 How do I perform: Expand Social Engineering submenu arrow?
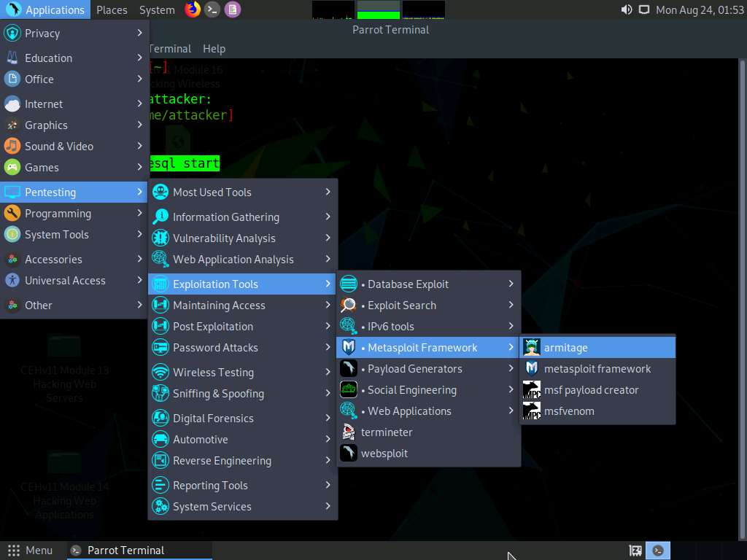[511, 389]
